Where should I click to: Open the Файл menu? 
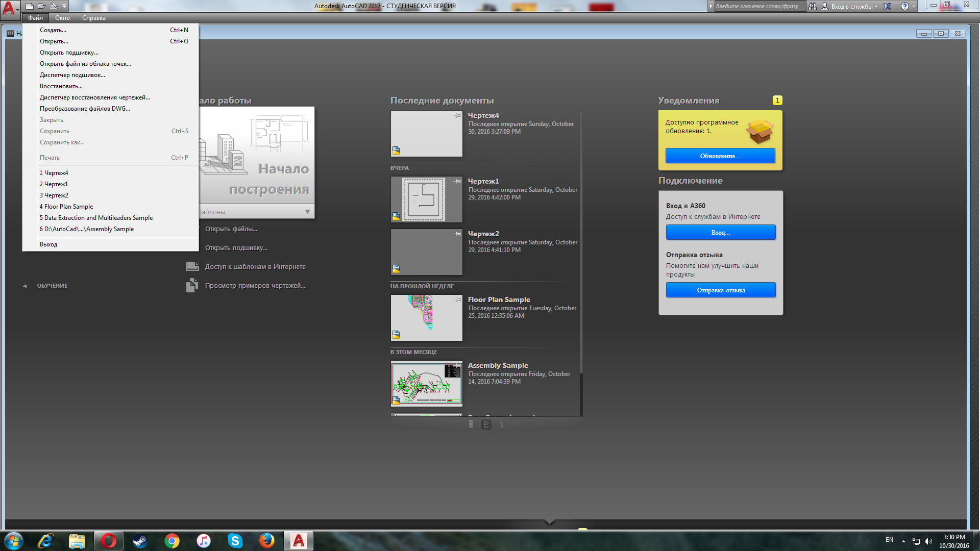[36, 18]
